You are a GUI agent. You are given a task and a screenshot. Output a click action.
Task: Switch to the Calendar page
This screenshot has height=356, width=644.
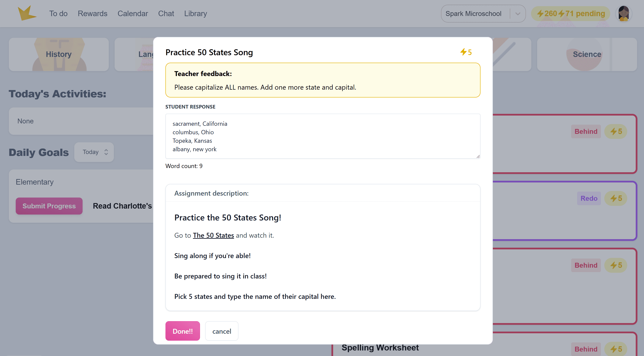click(133, 14)
